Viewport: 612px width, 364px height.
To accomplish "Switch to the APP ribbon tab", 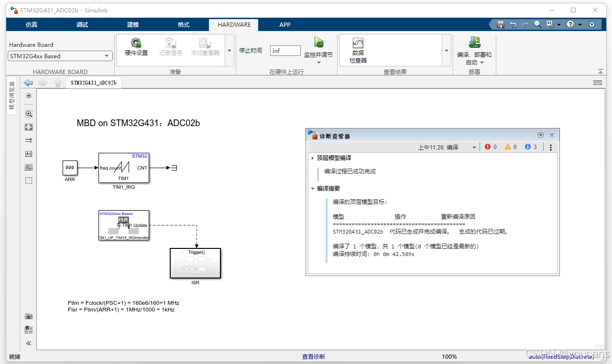I will point(285,25).
